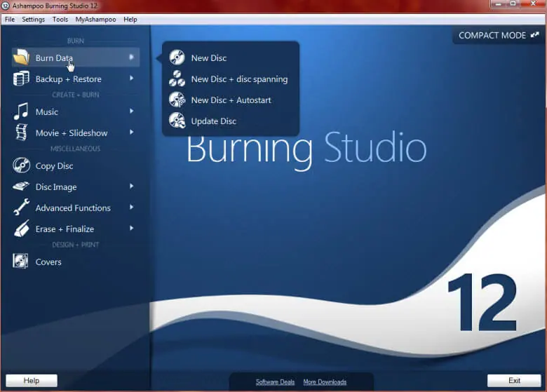Click the New Disc + Autostart icon
Screen dimensions: 547x392
(x=177, y=100)
